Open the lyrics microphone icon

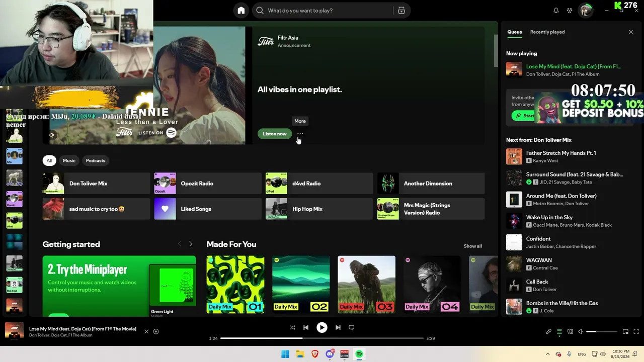(x=549, y=332)
